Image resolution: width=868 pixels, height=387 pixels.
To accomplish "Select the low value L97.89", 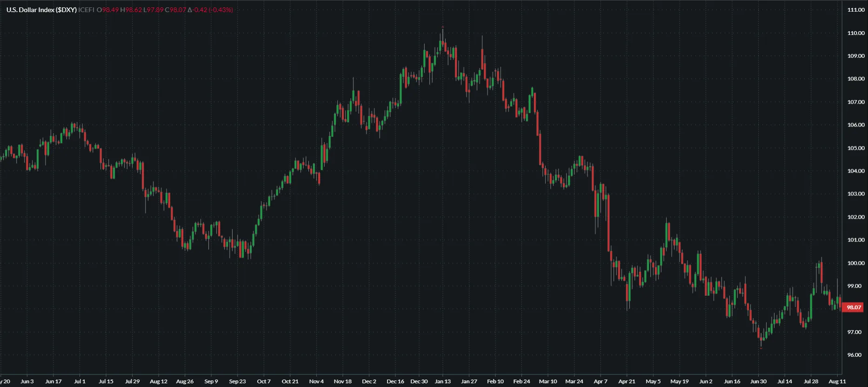I will coord(154,10).
